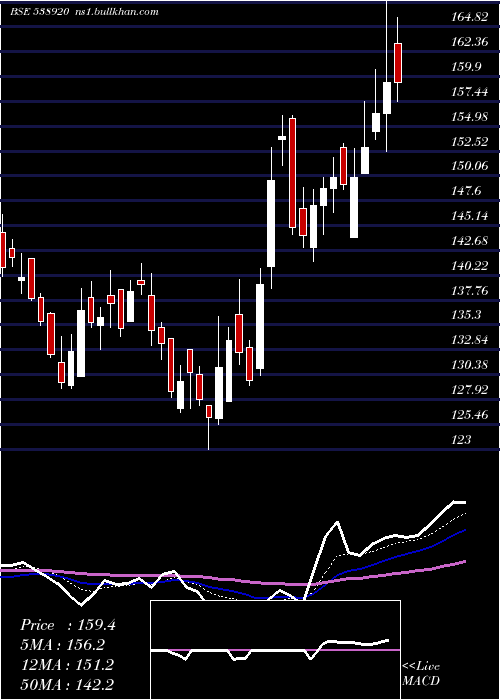This screenshot has height=700, width=500.
Task: Select the 123 price axis label
Action: pyautogui.click(x=461, y=440)
